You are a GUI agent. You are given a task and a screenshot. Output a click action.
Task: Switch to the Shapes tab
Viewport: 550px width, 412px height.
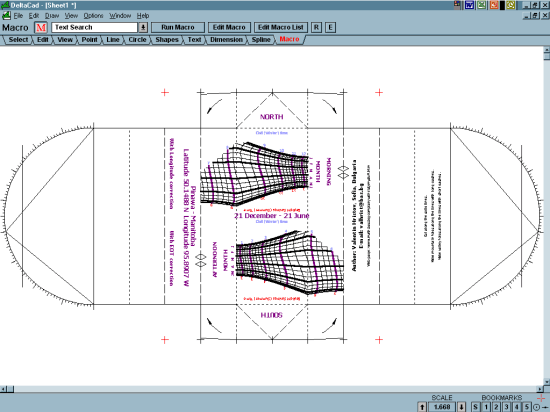point(167,40)
